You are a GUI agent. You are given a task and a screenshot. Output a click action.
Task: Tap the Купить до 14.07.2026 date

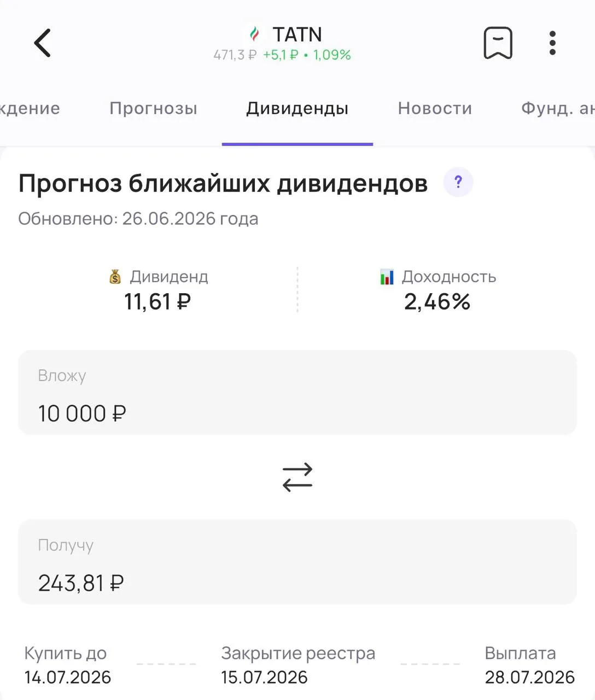(67, 677)
